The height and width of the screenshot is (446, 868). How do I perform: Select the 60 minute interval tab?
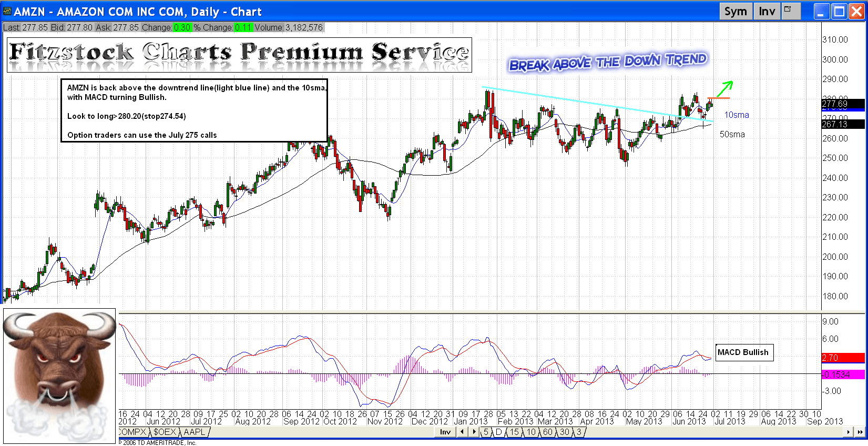tap(547, 432)
